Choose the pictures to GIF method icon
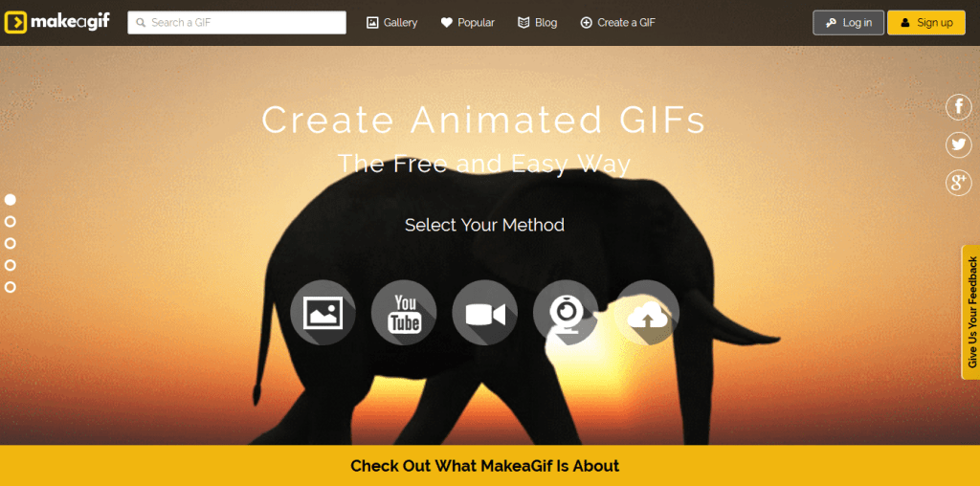980x486 pixels. tap(323, 312)
